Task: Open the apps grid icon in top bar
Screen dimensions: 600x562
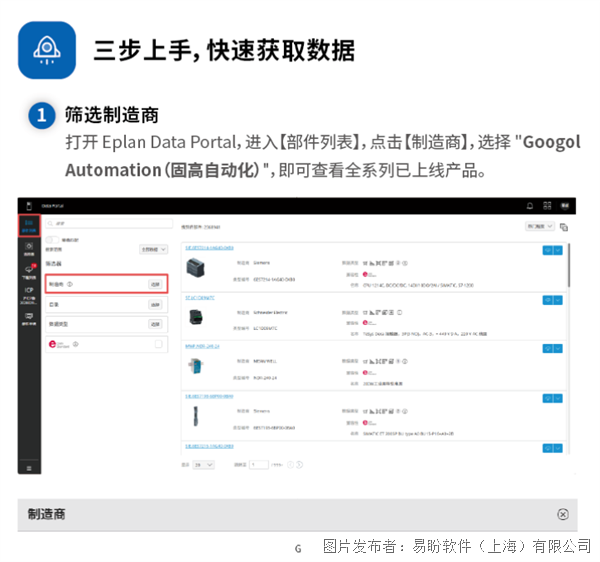Action: (x=547, y=206)
